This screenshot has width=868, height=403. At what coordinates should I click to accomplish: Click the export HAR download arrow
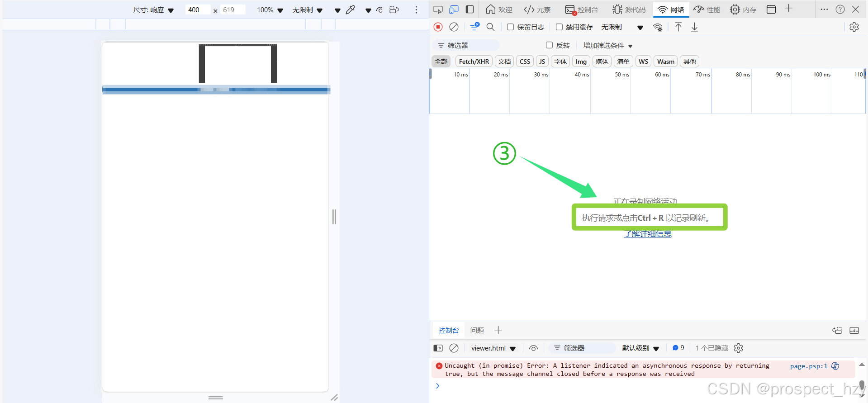694,27
